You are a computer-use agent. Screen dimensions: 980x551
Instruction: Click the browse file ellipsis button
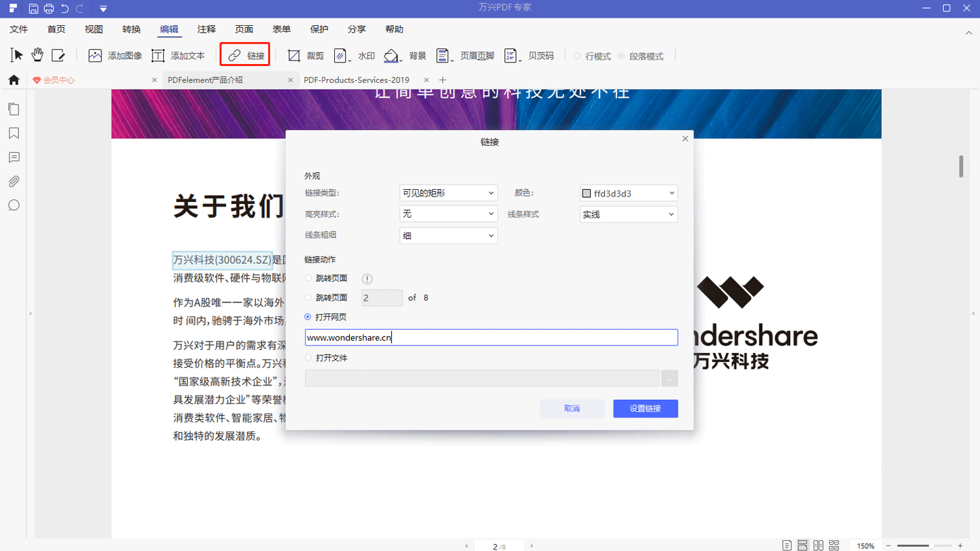(670, 378)
